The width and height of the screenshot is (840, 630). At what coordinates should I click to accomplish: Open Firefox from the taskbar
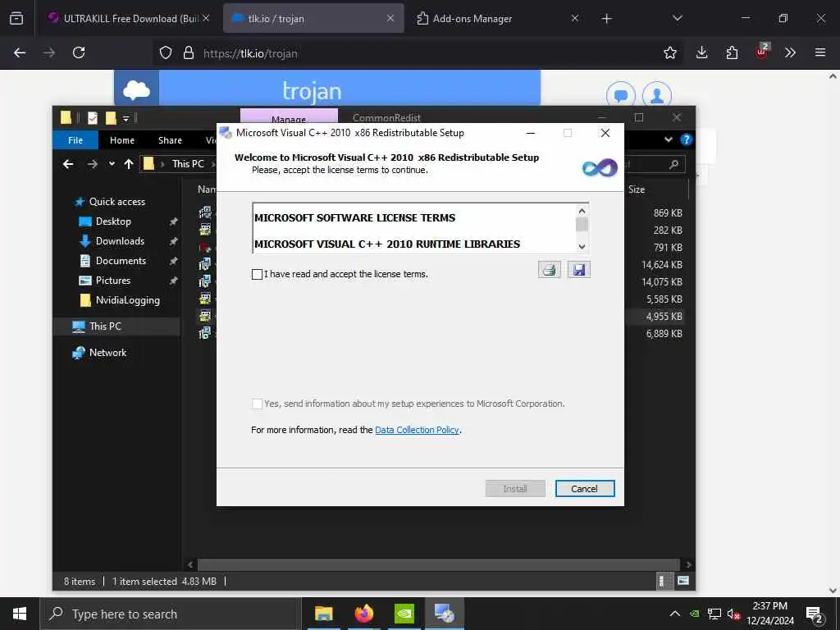pos(363,614)
